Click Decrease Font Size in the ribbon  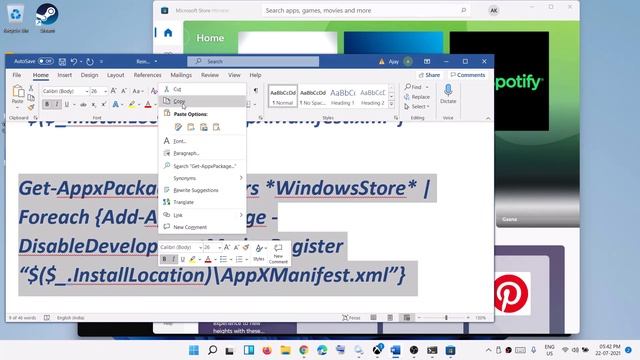124,91
